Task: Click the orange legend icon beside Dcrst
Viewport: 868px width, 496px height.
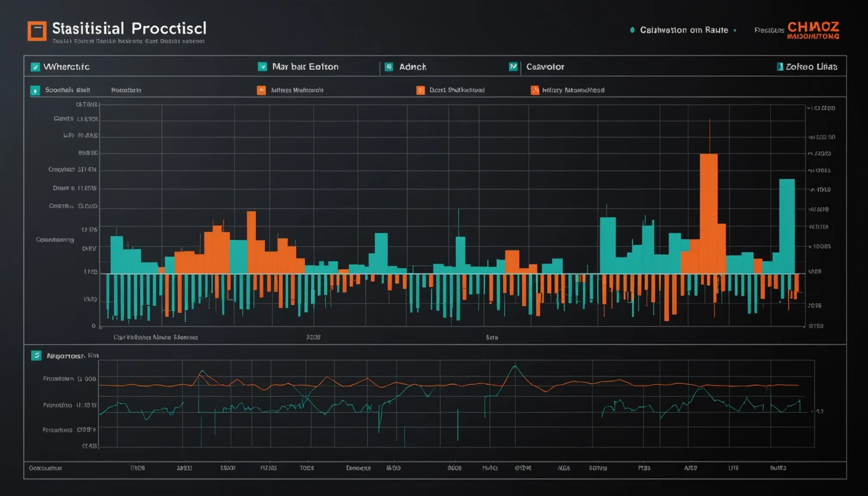Action: point(421,90)
